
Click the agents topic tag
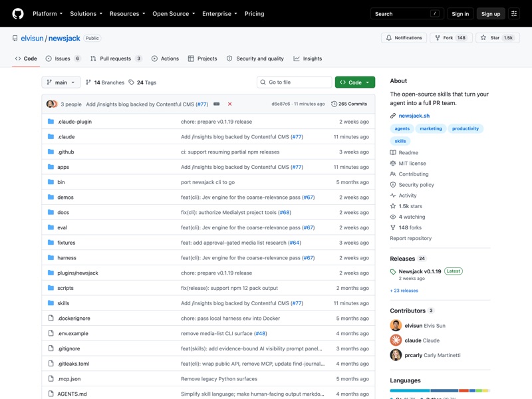[x=402, y=128]
